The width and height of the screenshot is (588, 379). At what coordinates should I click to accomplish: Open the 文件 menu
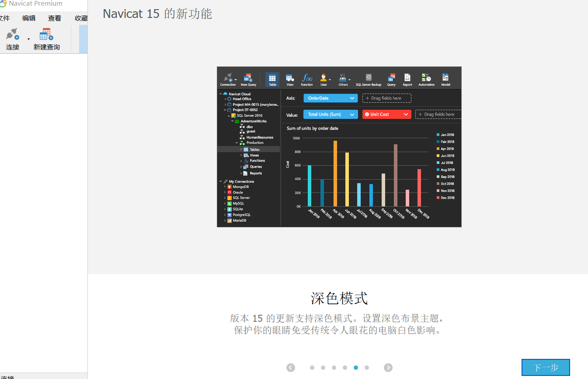pyautogui.click(x=4, y=18)
